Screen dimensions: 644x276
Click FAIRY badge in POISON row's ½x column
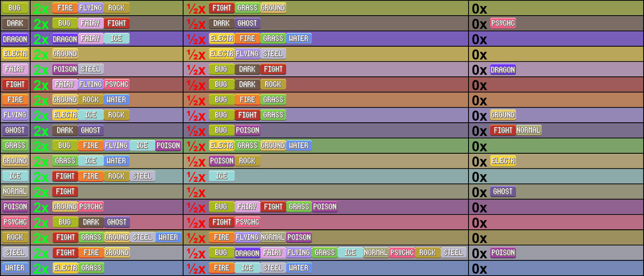coord(247,207)
